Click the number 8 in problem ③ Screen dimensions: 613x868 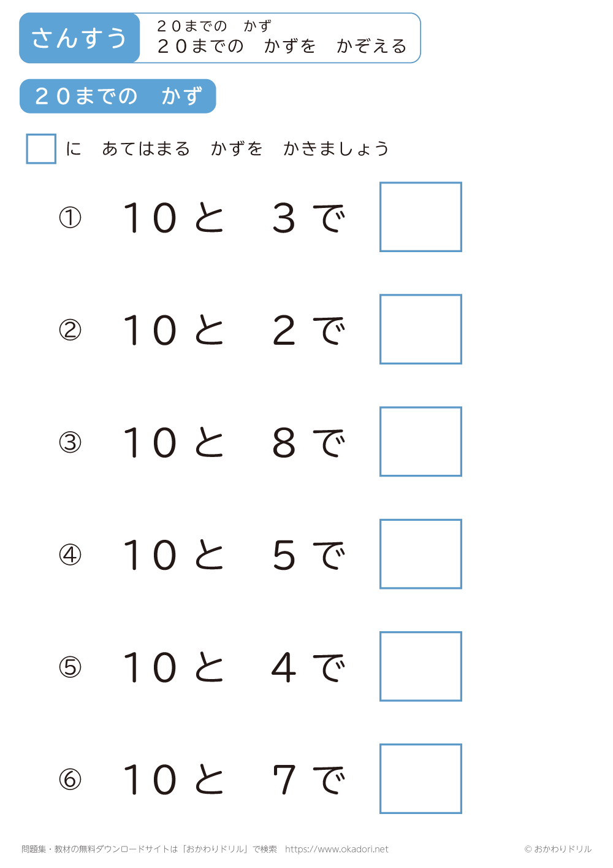284,443
